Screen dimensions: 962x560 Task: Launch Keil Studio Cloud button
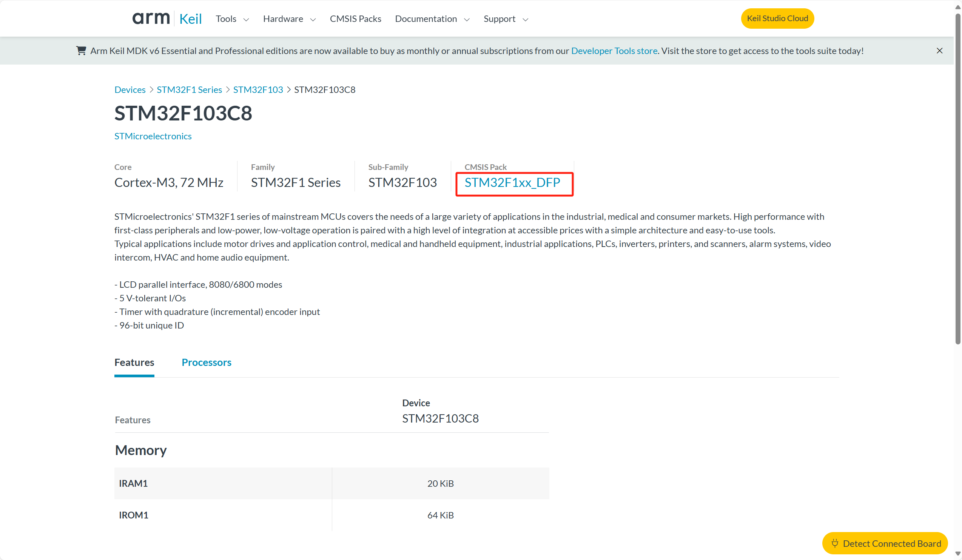click(x=777, y=19)
